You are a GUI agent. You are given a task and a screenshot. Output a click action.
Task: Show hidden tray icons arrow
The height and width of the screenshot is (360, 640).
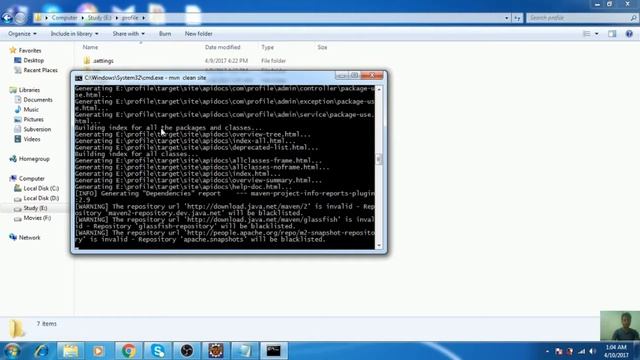click(x=547, y=351)
